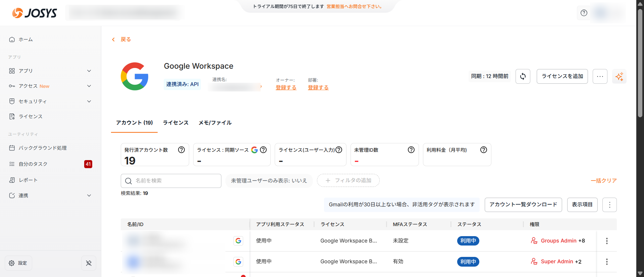Open the three-dot menu for Groups Admin row
This screenshot has width=644, height=277.
[x=606, y=241]
